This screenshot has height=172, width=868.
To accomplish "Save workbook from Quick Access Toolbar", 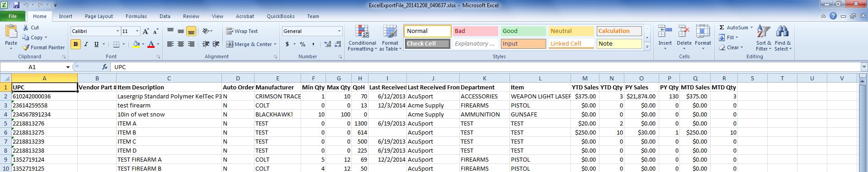I will coord(16,5).
